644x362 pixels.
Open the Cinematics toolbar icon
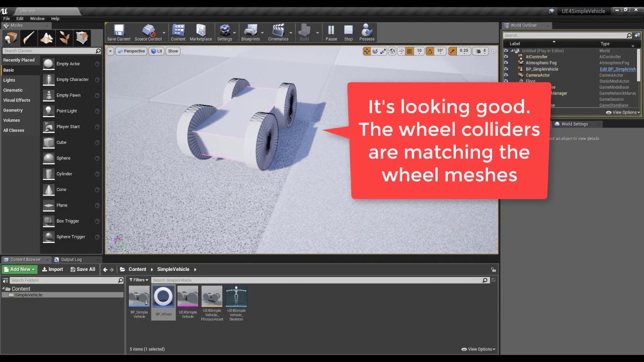click(278, 33)
